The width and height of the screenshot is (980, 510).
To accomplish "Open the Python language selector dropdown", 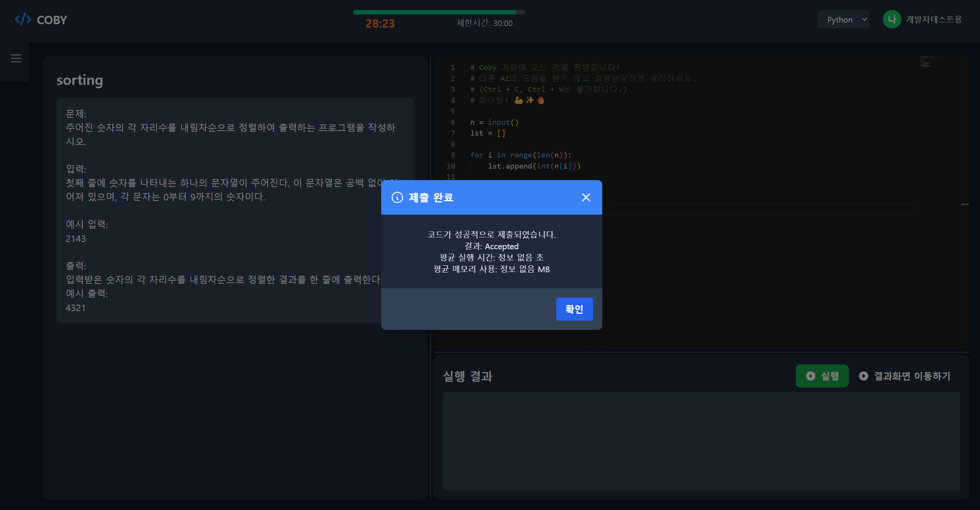I will pos(843,19).
